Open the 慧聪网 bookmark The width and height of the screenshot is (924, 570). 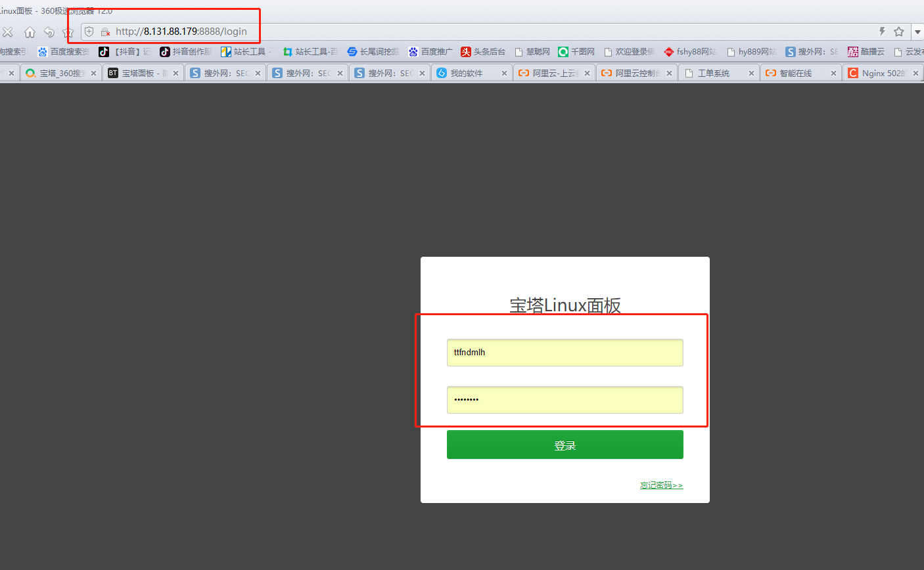pos(532,52)
